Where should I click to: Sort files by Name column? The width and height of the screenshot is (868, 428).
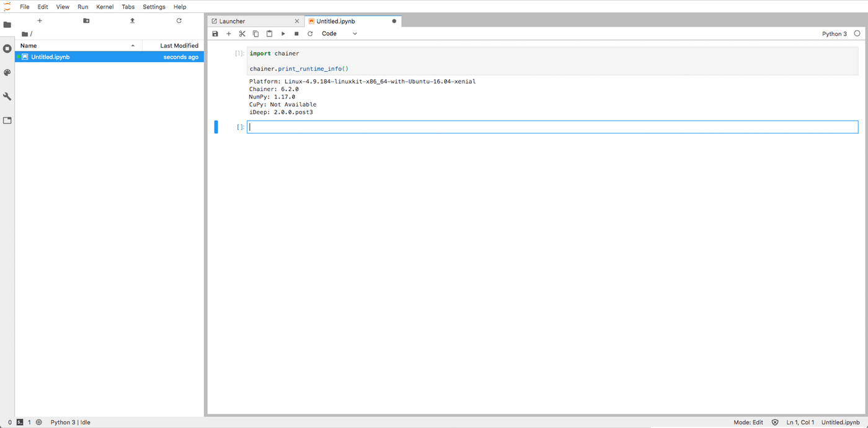coord(78,45)
